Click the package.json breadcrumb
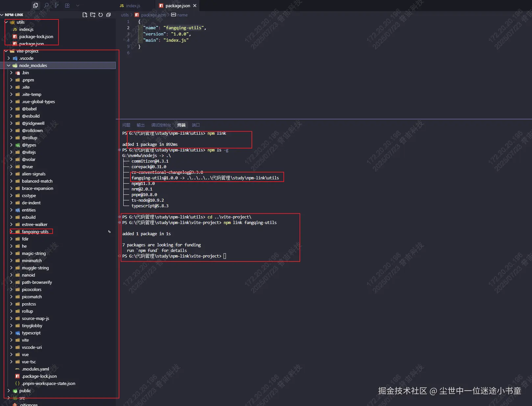This screenshot has width=532, height=406. pos(154,15)
